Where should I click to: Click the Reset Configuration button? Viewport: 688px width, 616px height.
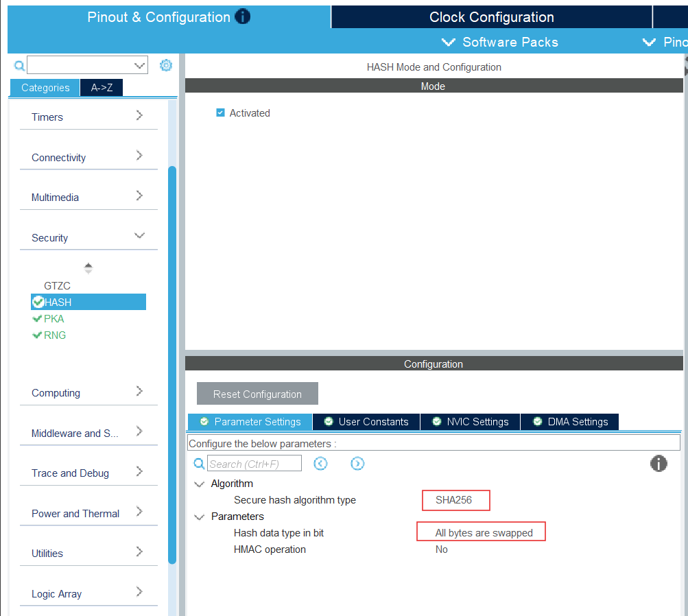257,394
